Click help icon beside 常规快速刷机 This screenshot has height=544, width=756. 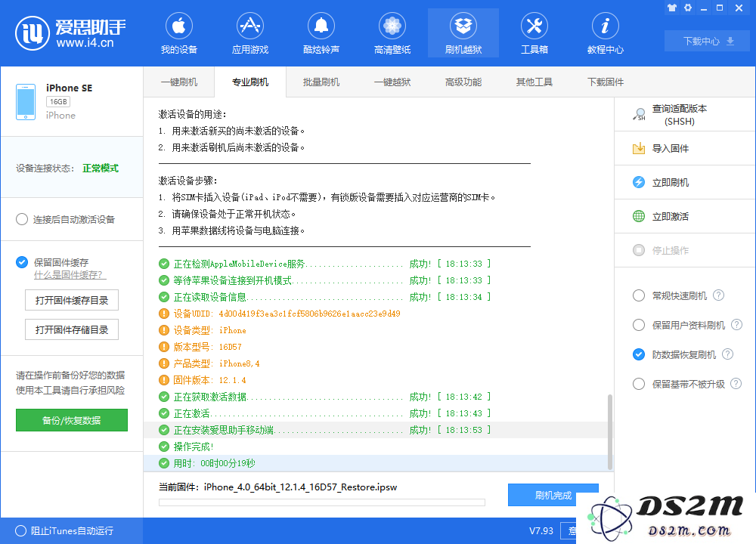[718, 295]
